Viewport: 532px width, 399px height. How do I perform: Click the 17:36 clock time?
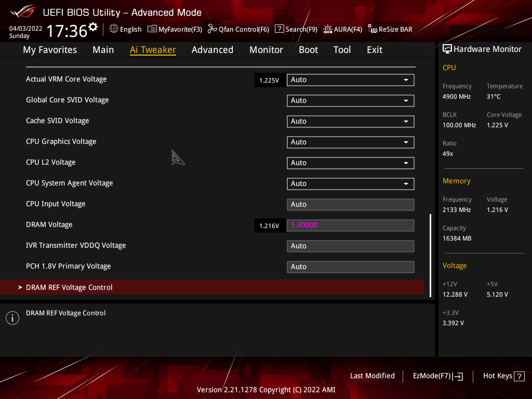coord(67,31)
